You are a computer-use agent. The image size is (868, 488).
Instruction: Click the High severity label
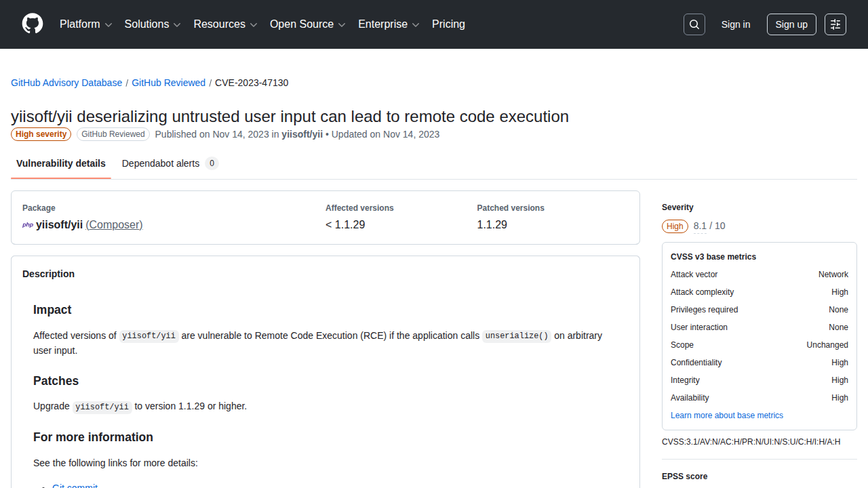pos(41,134)
